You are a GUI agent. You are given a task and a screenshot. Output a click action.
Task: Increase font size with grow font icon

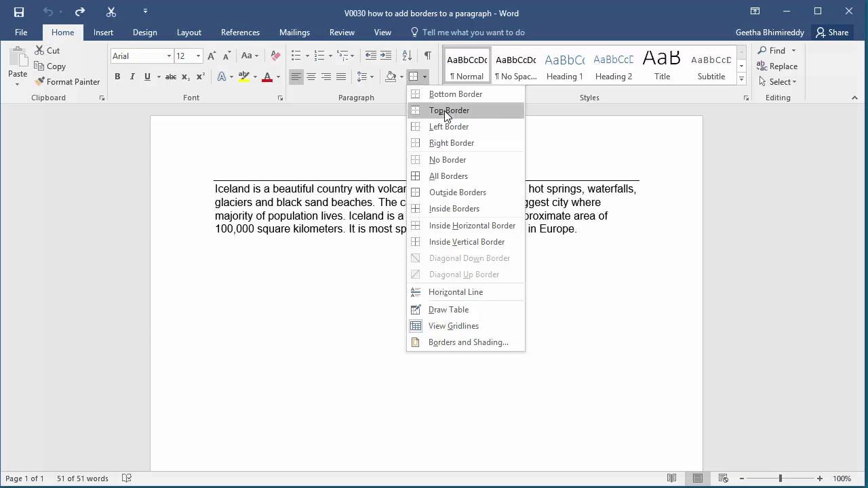[212, 56]
